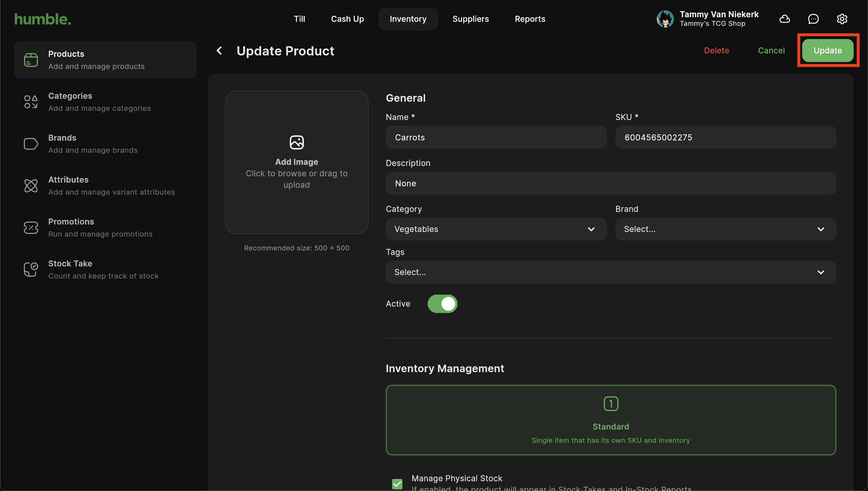
Task: Uncheck Manage Physical Stock checkbox
Action: pyautogui.click(x=397, y=484)
